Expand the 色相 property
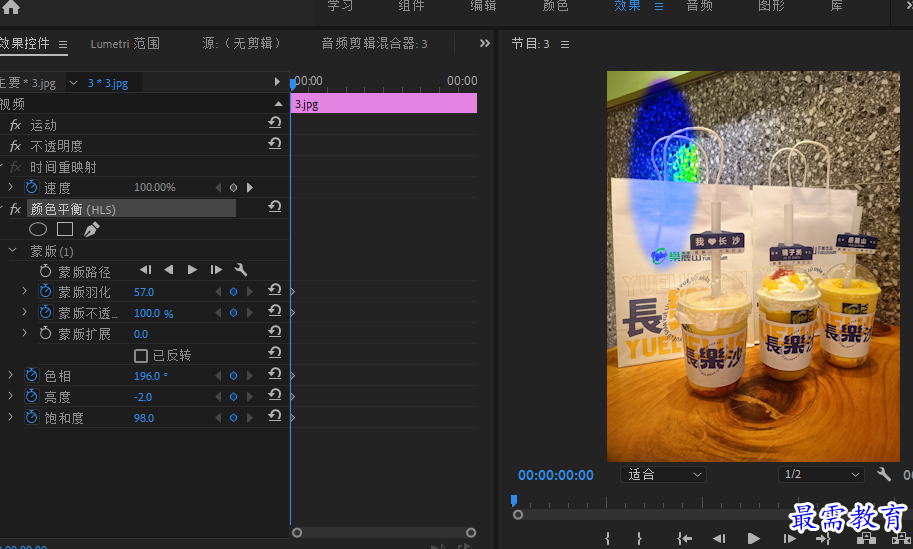The height and width of the screenshot is (549, 913). tap(10, 375)
